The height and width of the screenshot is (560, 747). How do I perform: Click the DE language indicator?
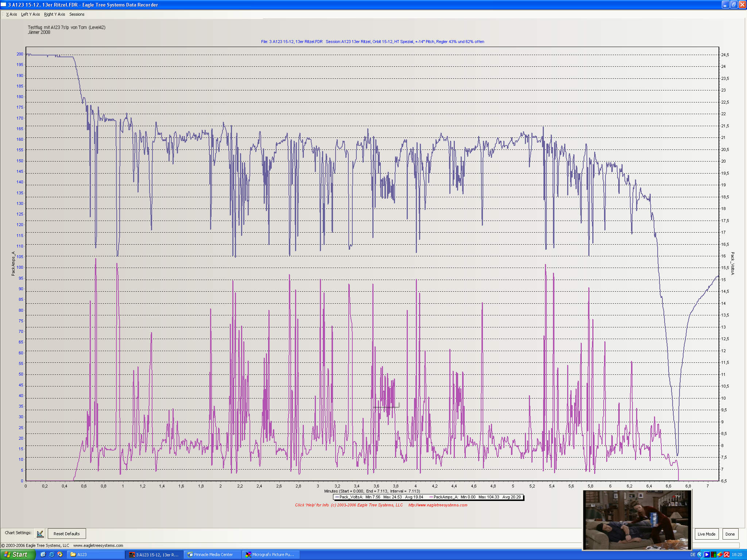pos(693,555)
